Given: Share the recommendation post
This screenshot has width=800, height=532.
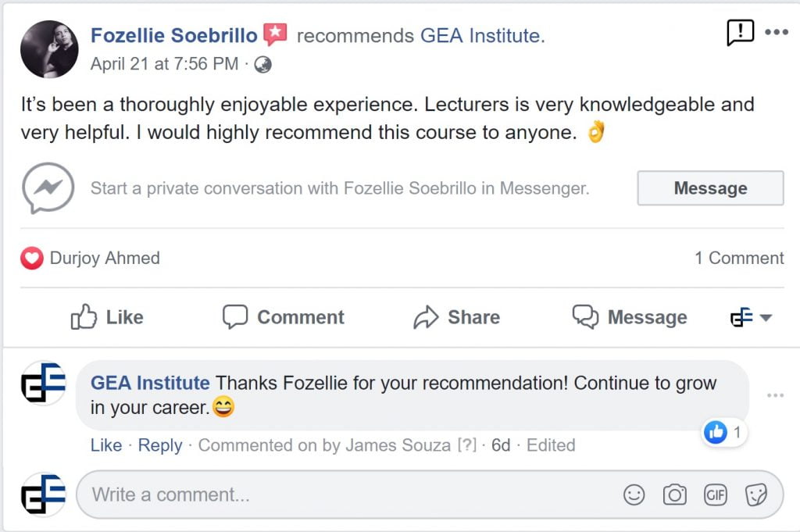Looking at the screenshot, I should pyautogui.click(x=456, y=317).
